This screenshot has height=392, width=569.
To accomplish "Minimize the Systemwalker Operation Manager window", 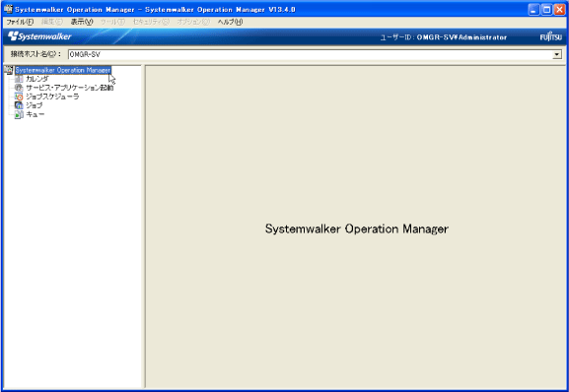I will pyautogui.click(x=533, y=10).
